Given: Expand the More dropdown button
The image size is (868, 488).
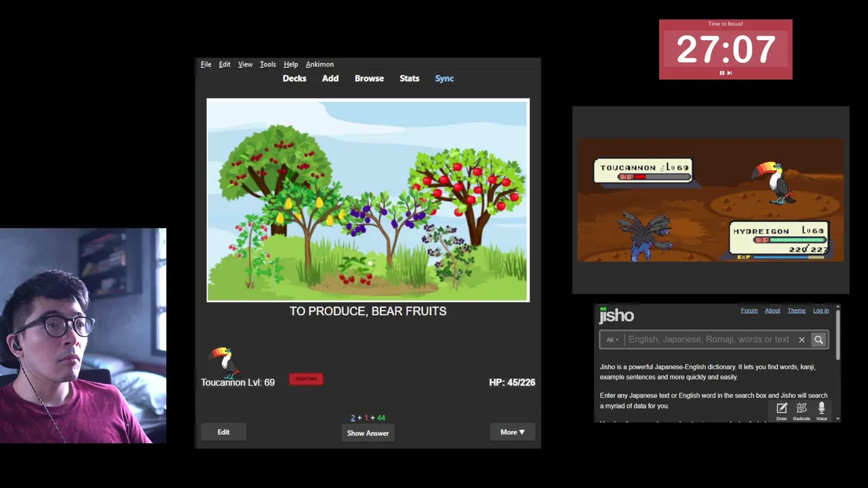Looking at the screenshot, I should coord(513,432).
